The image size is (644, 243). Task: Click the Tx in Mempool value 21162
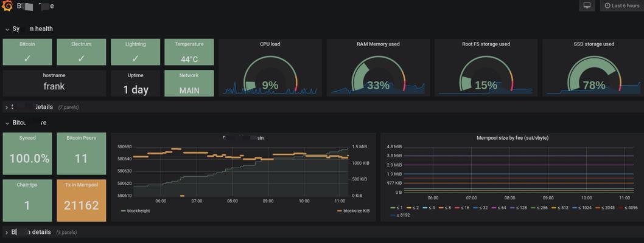pos(82,205)
